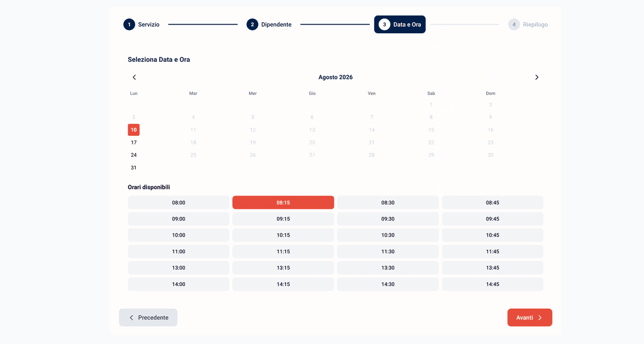Open step 1 Servizio

tap(142, 25)
